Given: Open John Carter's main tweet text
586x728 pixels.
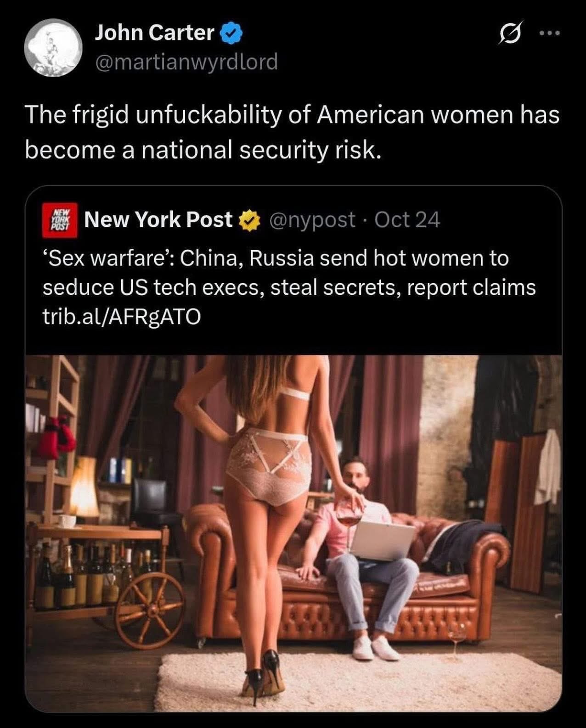Looking at the screenshot, I should 292,132.
